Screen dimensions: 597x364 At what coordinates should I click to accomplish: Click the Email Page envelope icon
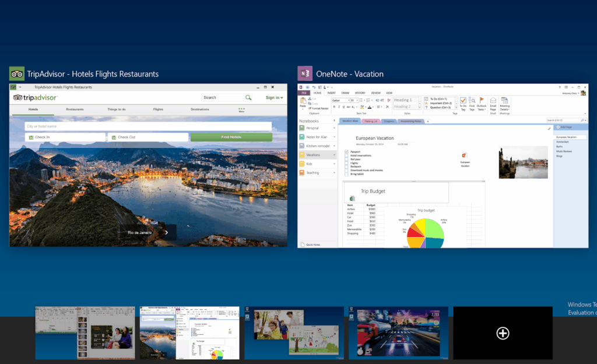click(x=493, y=100)
